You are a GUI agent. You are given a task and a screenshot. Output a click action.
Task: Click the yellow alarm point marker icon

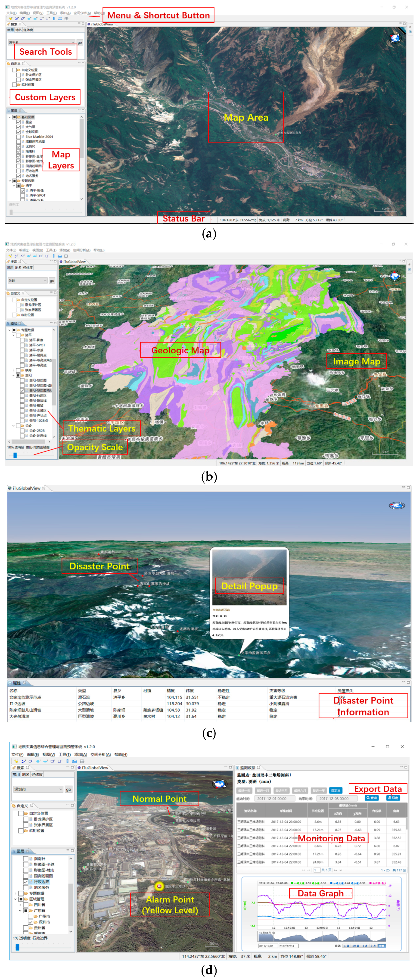click(x=159, y=886)
